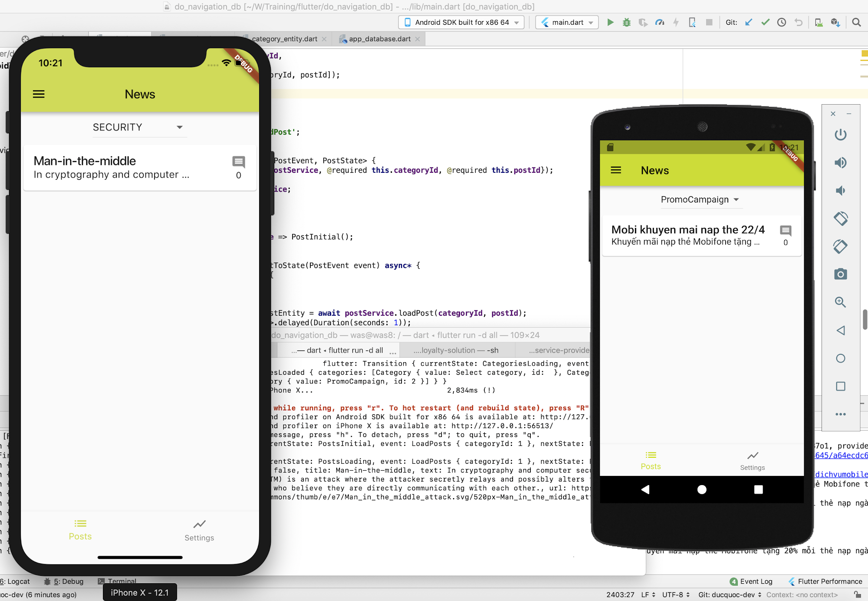
Task: Open the SECURITY category dropdown
Action: [139, 127]
